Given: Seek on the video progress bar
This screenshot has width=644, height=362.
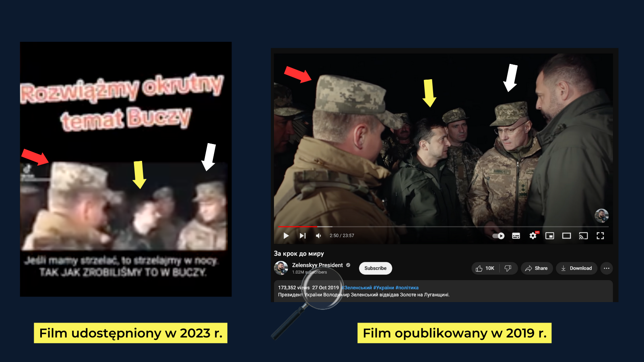Looking at the screenshot, I should coord(443,227).
